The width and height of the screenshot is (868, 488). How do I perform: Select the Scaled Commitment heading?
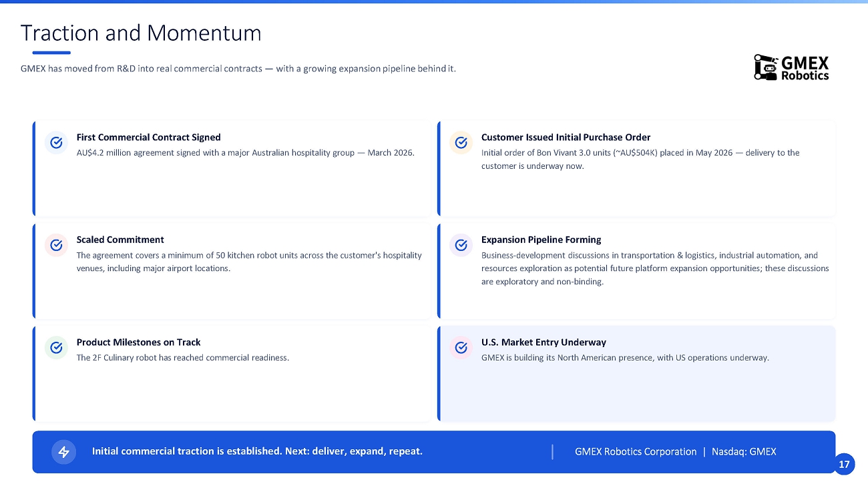120,240
